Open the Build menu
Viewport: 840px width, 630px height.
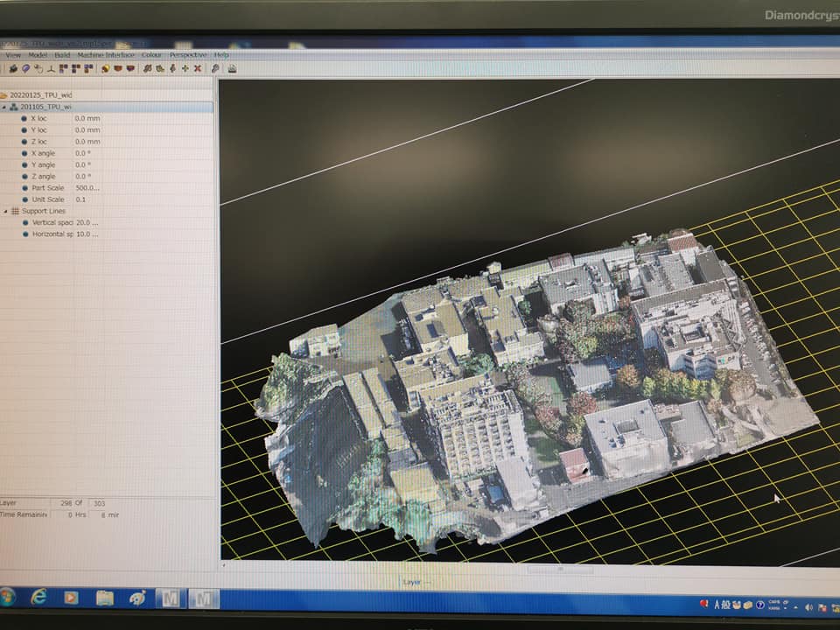click(62, 55)
